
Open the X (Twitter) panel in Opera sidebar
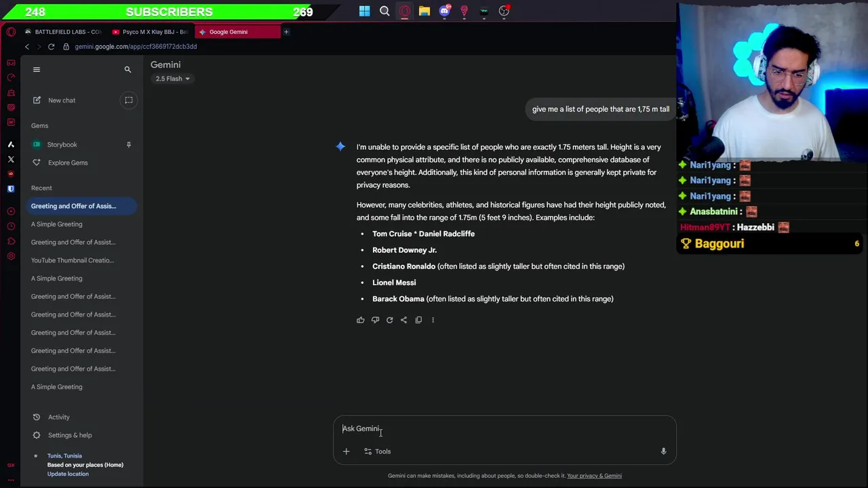point(11,159)
